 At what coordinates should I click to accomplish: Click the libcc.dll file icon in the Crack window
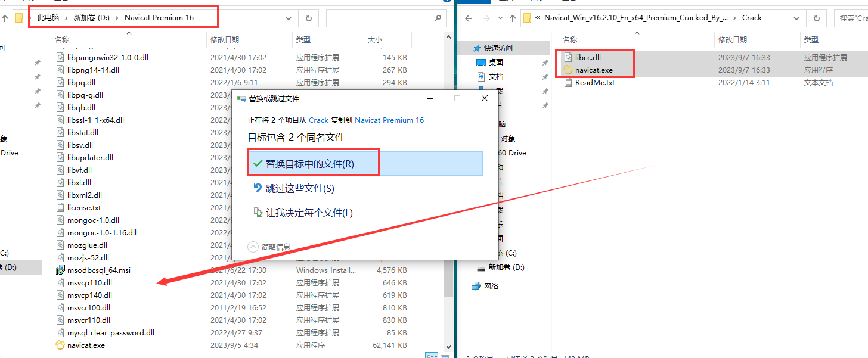568,57
